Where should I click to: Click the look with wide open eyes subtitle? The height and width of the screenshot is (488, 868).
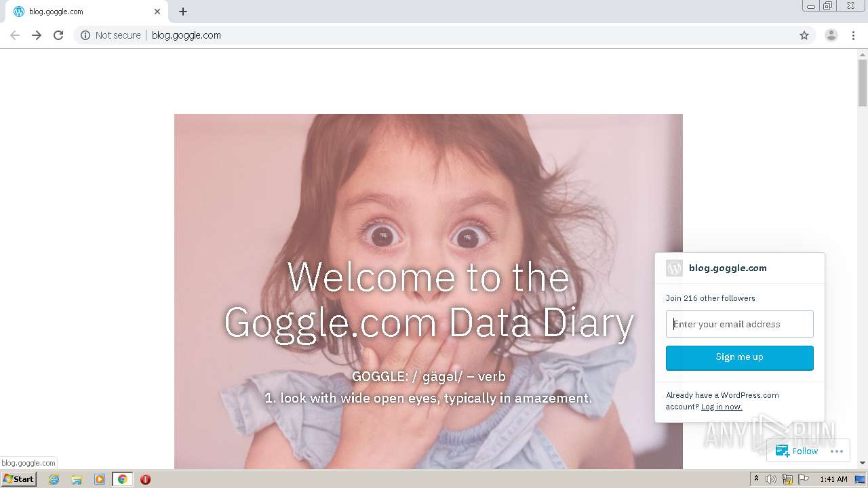(429, 398)
